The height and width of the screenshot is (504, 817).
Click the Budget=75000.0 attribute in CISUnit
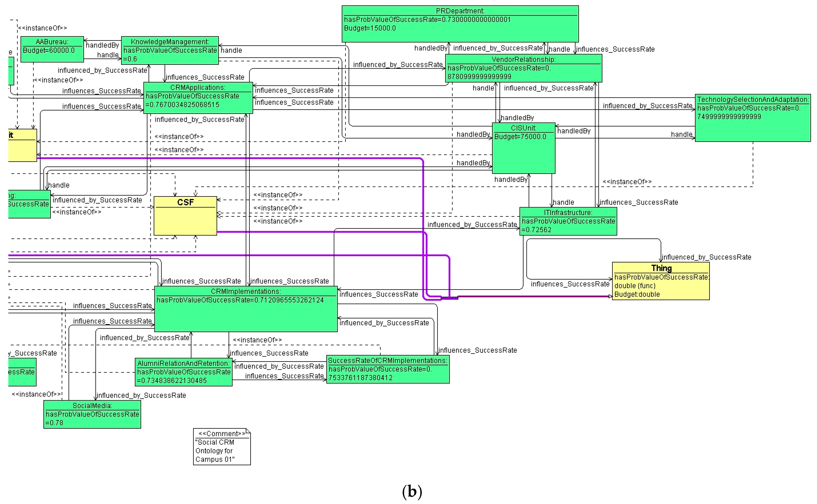tap(520, 137)
